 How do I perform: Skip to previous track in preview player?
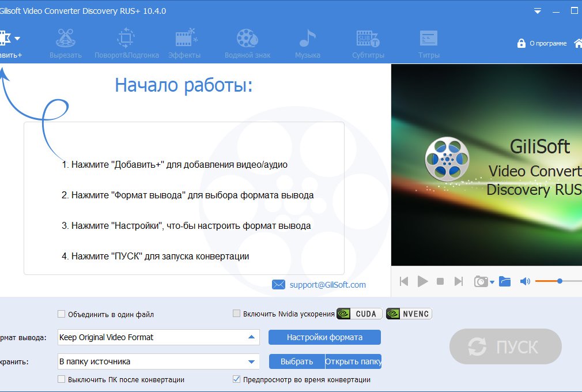(404, 281)
